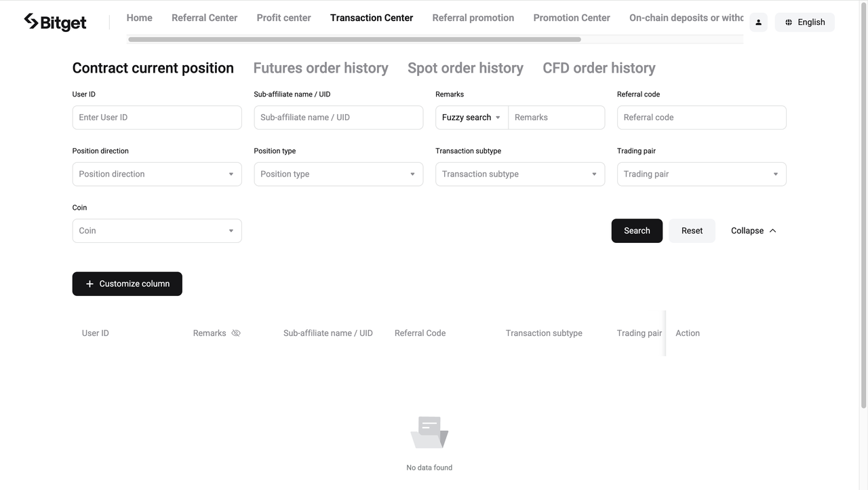Expand the Coin selector
The image size is (868, 490).
click(x=157, y=230)
